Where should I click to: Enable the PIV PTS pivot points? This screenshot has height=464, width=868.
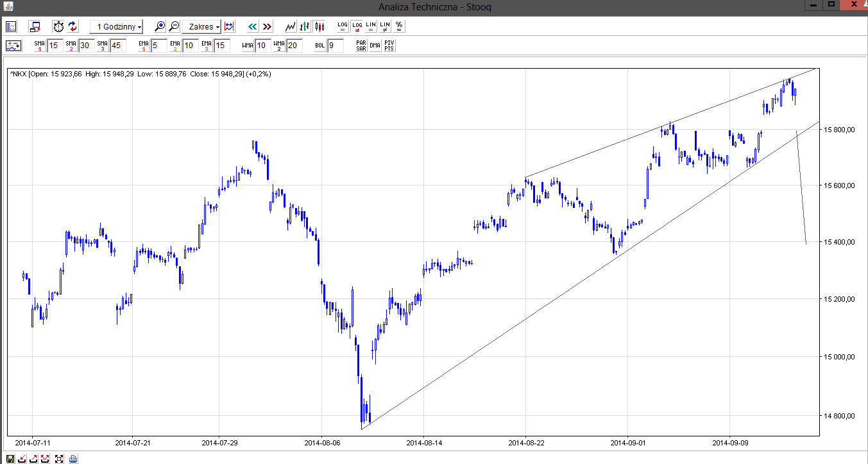[x=389, y=46]
